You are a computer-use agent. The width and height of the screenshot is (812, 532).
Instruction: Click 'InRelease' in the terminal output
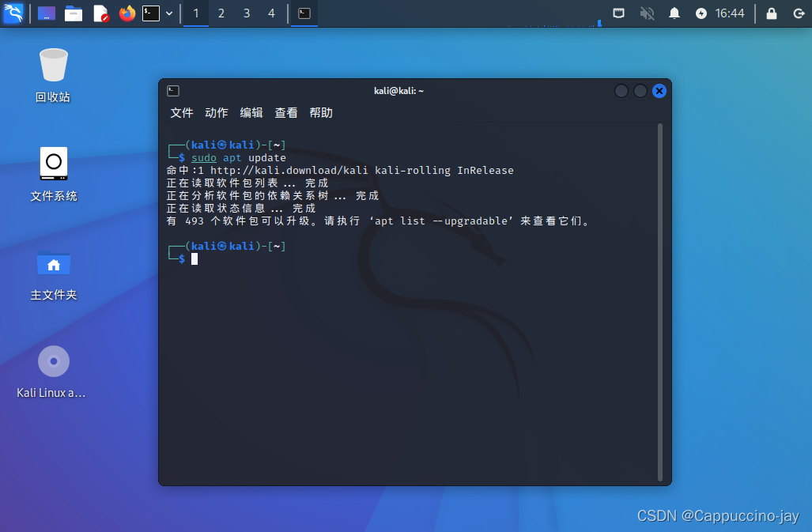[485, 170]
